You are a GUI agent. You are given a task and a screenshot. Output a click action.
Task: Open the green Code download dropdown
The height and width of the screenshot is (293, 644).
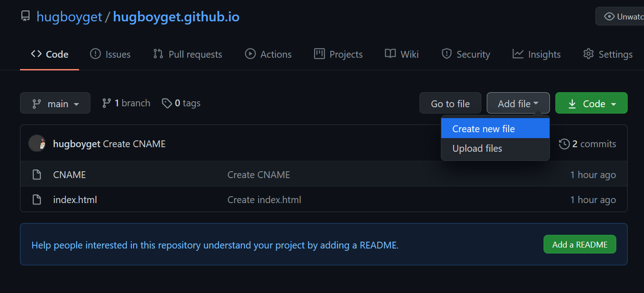[x=591, y=103]
